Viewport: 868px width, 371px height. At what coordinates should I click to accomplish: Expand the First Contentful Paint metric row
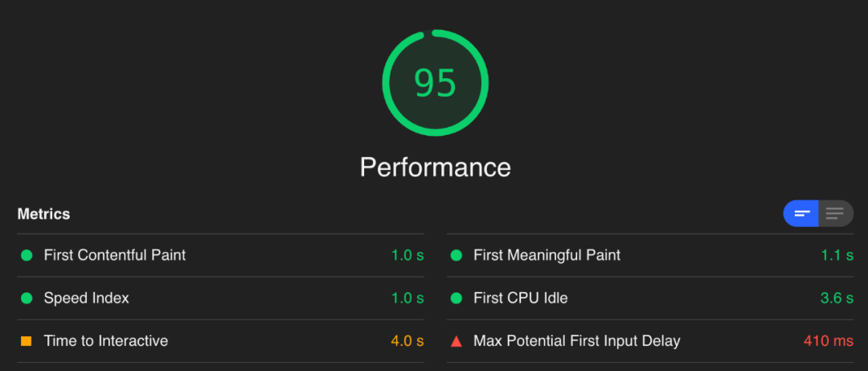[x=220, y=256]
